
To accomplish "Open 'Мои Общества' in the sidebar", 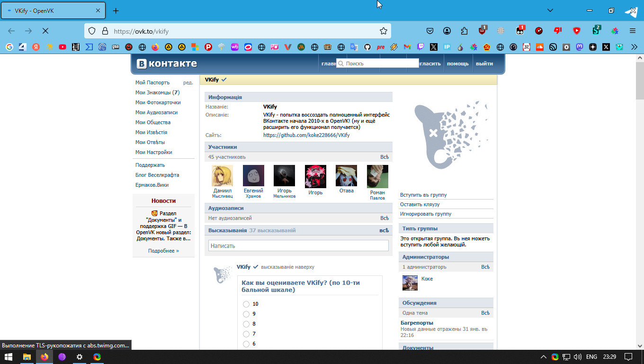I will [152, 122].
